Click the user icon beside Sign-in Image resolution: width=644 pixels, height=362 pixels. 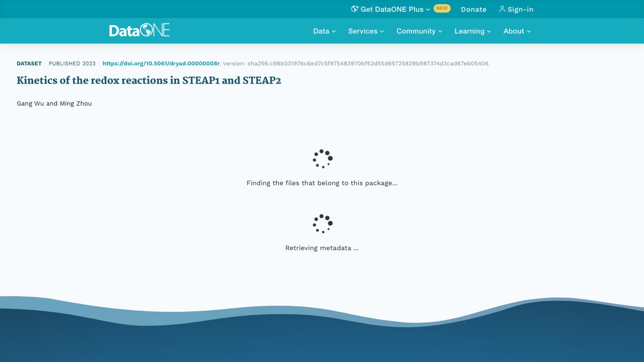tap(502, 9)
